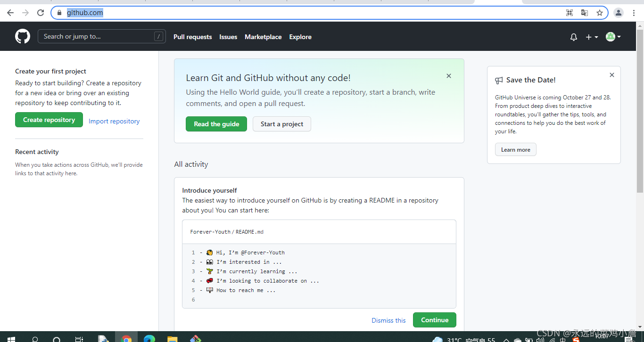Click the 'Create your first project' heading
The height and width of the screenshot is (342, 644).
coord(50,71)
